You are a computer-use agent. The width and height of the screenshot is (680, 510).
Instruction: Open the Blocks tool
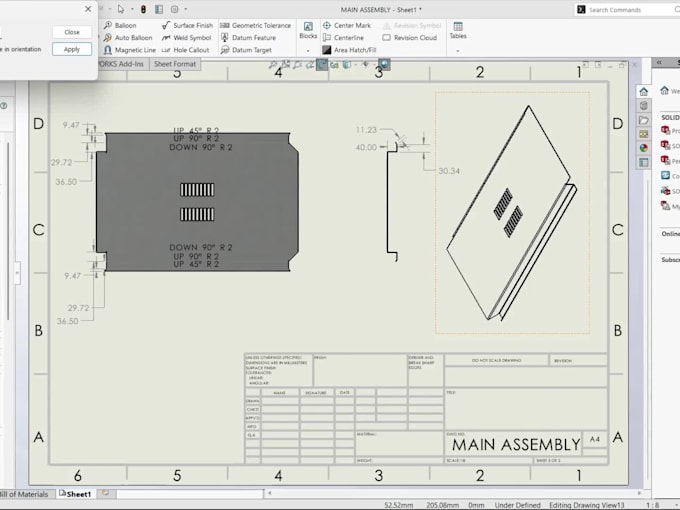click(308, 30)
